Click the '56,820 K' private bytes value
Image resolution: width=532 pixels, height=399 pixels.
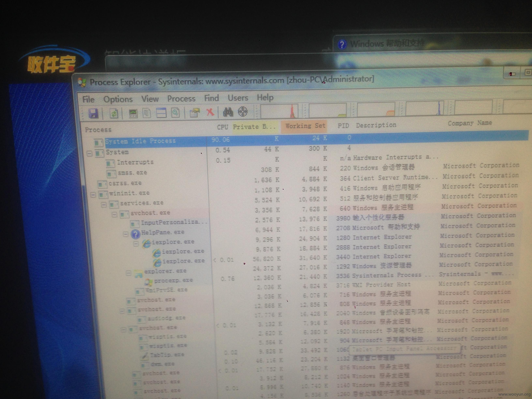tap(266, 259)
